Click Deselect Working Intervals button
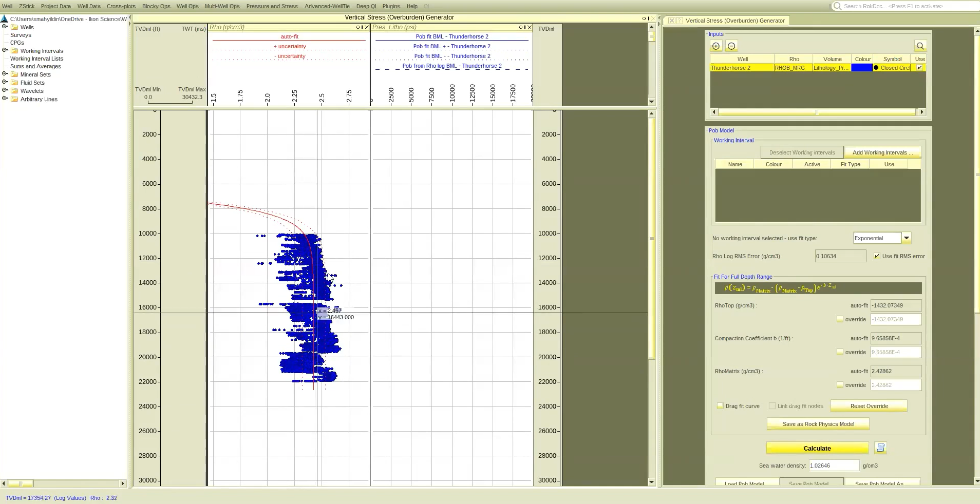The width and height of the screenshot is (980, 504). 802,152
